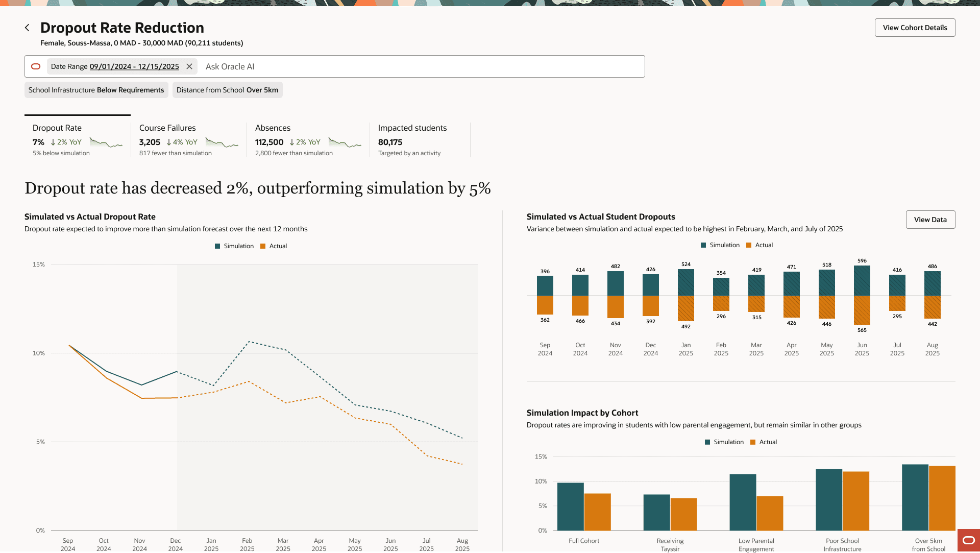980x553 pixels.
Task: Click the down-arrow YoY icon under Dropout Rate
Action: [53, 142]
